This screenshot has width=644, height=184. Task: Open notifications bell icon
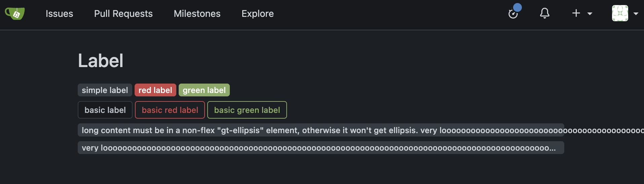pos(545,13)
